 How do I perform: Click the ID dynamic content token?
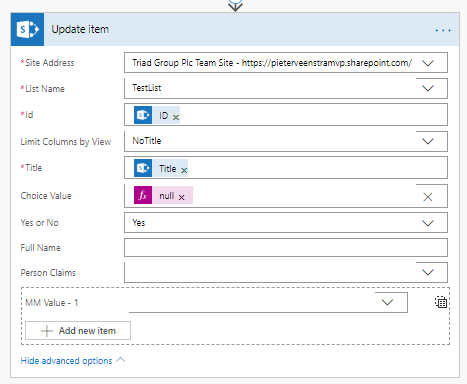(x=157, y=115)
